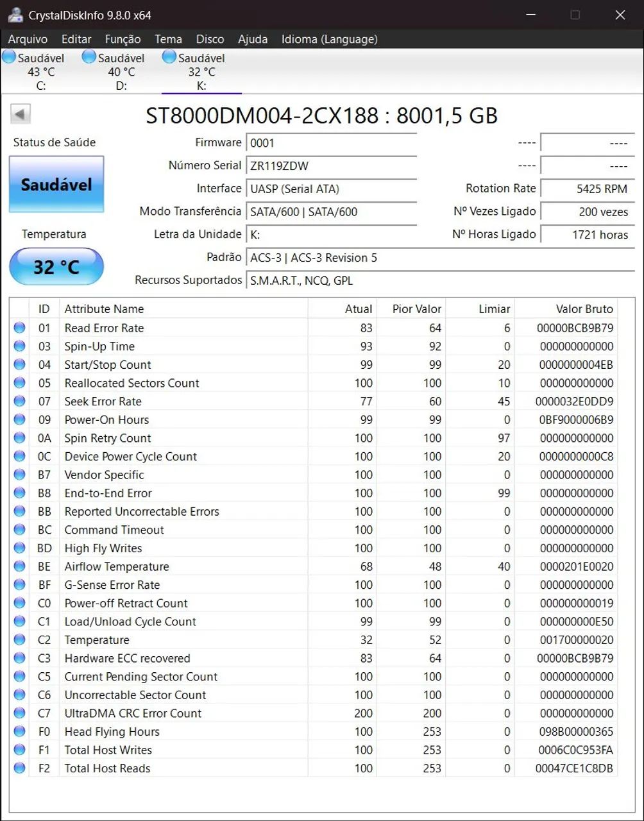The height and width of the screenshot is (821, 644).
Task: Click status orb for Start/Stop Count
Action: tap(19, 364)
